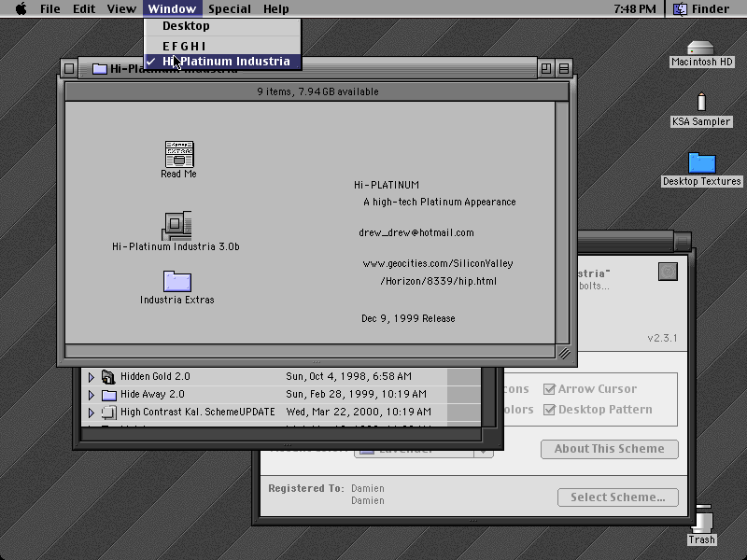Toggle the Desktop Pattern checkbox
The image size is (747, 560).
pyautogui.click(x=549, y=410)
